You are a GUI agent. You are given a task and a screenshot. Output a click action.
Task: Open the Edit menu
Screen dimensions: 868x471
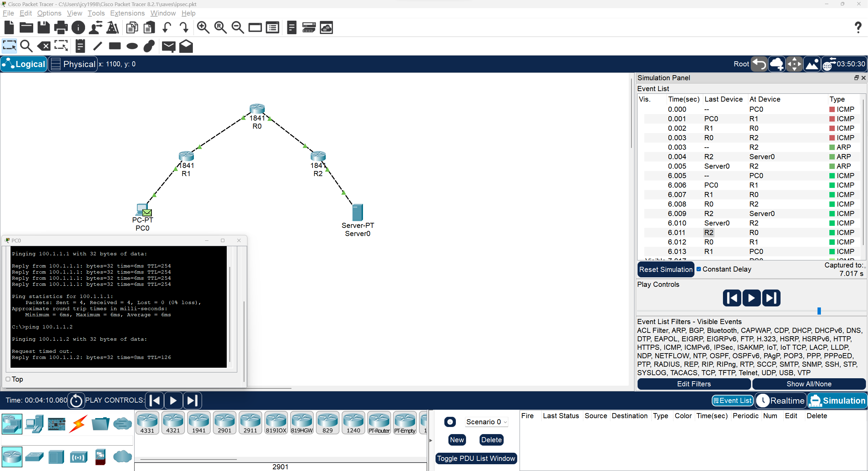pos(25,13)
